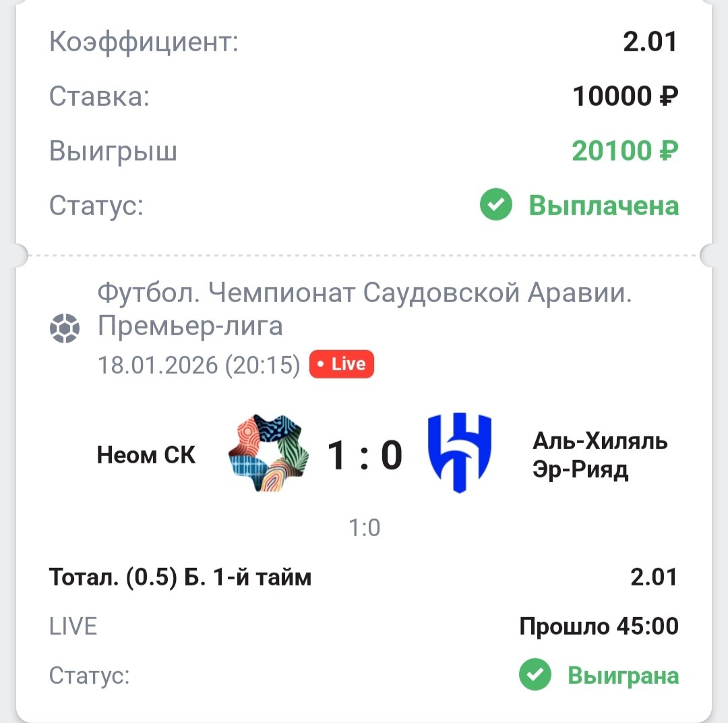
Task: Click the Неом СК team logo
Action: (x=268, y=453)
